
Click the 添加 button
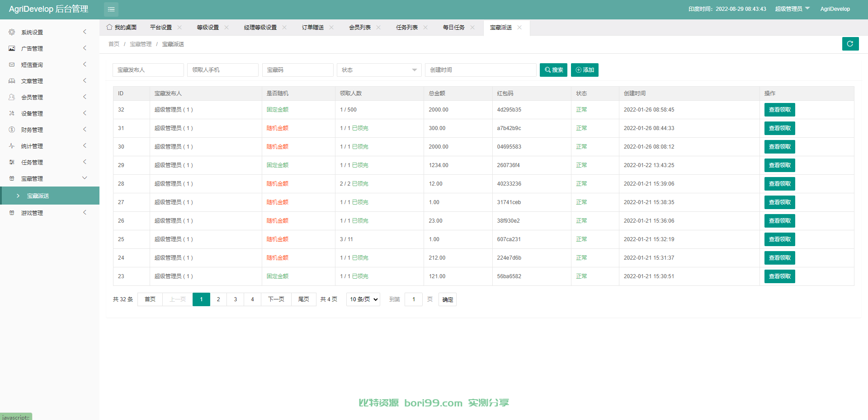(585, 70)
